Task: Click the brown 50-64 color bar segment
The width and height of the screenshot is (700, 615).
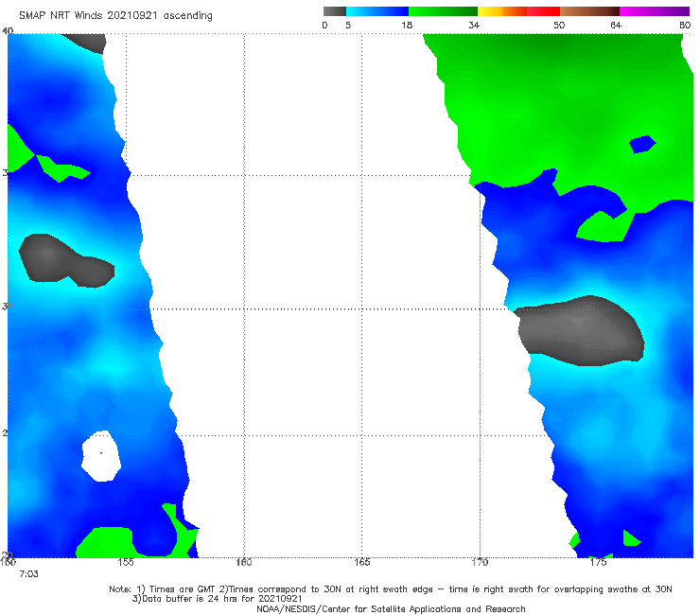Action: (x=589, y=11)
